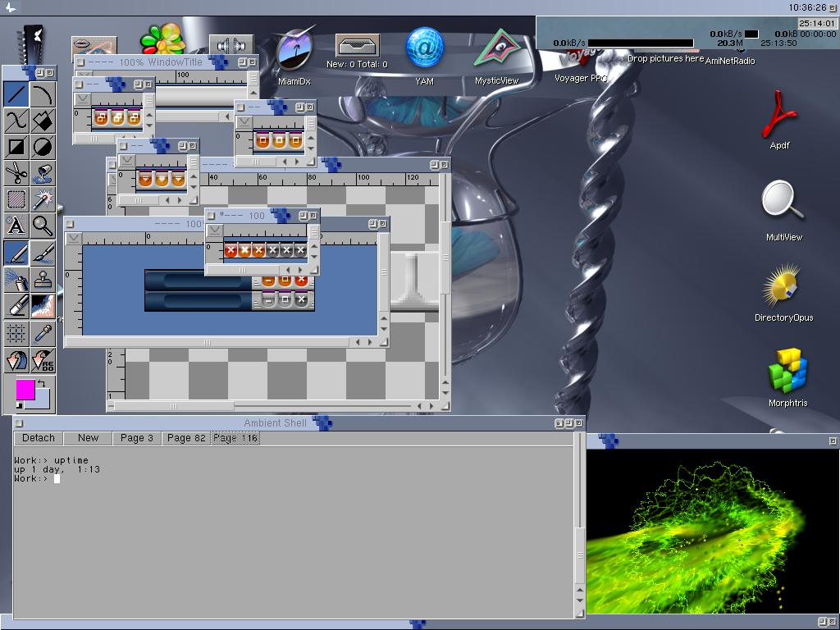The height and width of the screenshot is (630, 840).
Task: Swap foreground and background colors
Action: [42, 383]
